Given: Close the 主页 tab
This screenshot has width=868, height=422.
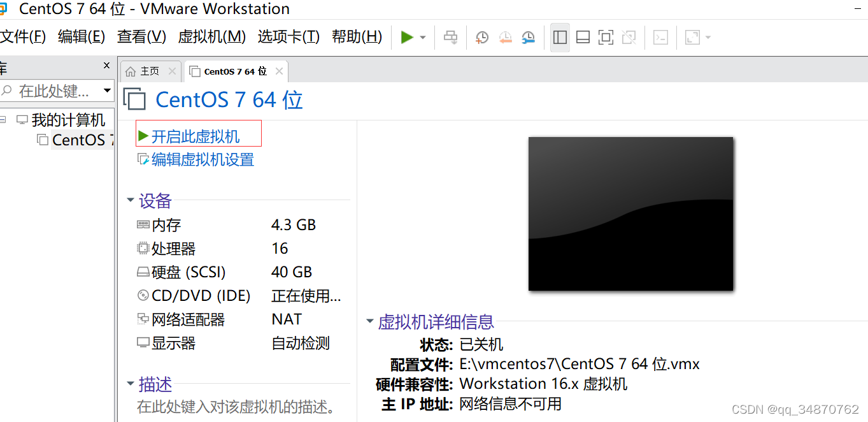Looking at the screenshot, I should click(x=172, y=71).
